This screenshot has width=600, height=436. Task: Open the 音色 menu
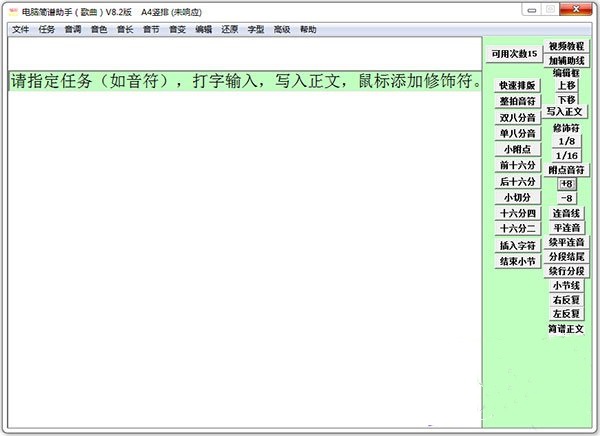pyautogui.click(x=99, y=29)
